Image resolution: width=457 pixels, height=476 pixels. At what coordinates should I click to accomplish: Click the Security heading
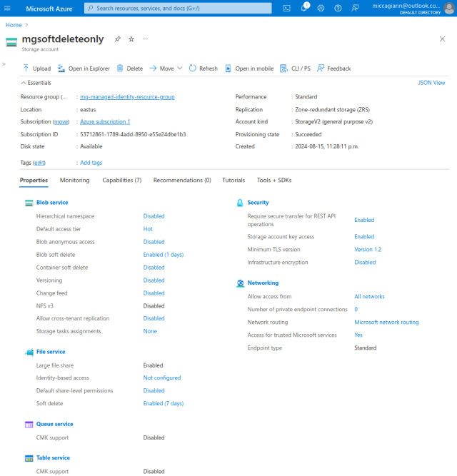(x=258, y=203)
